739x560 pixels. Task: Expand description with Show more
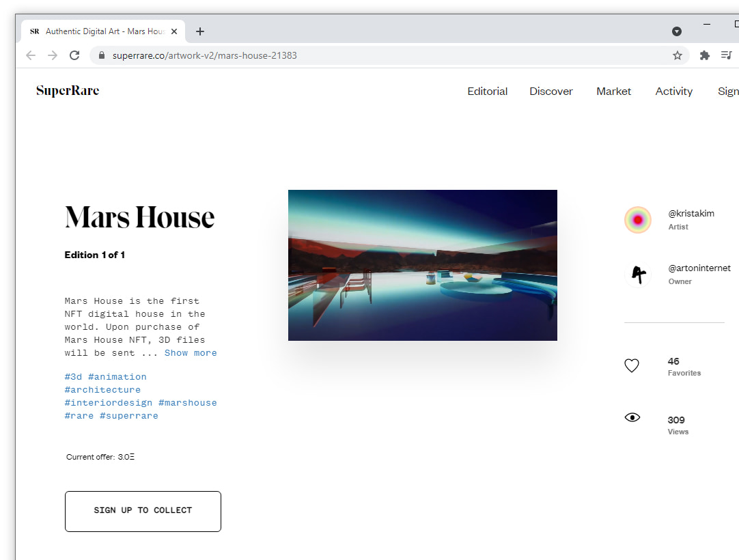(x=191, y=353)
